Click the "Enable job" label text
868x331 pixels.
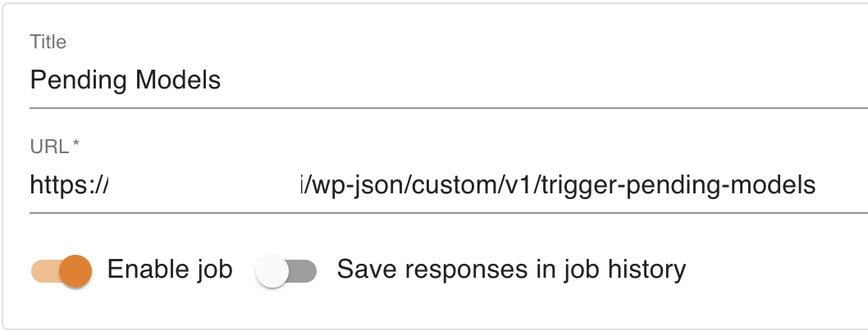170,269
